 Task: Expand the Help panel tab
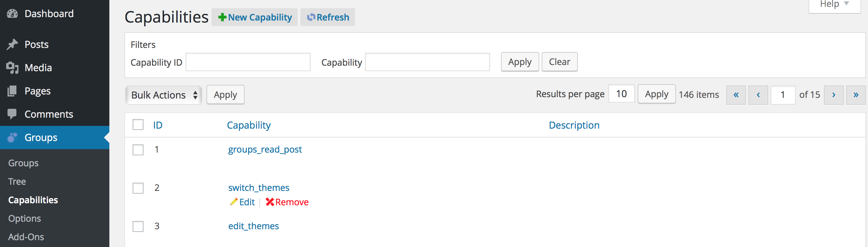[835, 5]
